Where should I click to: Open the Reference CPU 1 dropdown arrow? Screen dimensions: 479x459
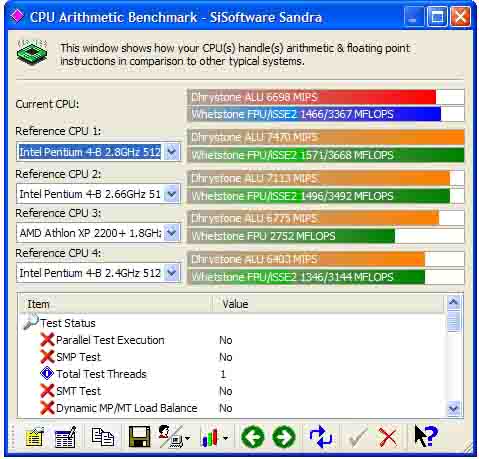click(x=171, y=152)
